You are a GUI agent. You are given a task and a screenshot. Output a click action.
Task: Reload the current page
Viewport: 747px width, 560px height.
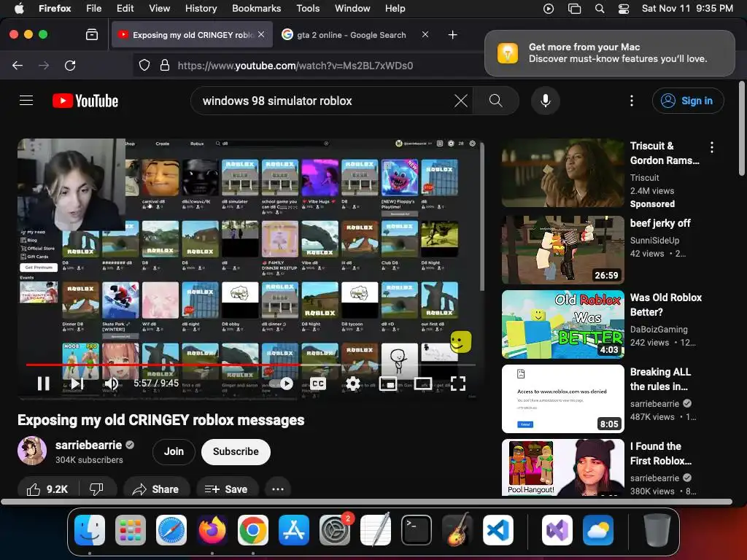pyautogui.click(x=70, y=65)
